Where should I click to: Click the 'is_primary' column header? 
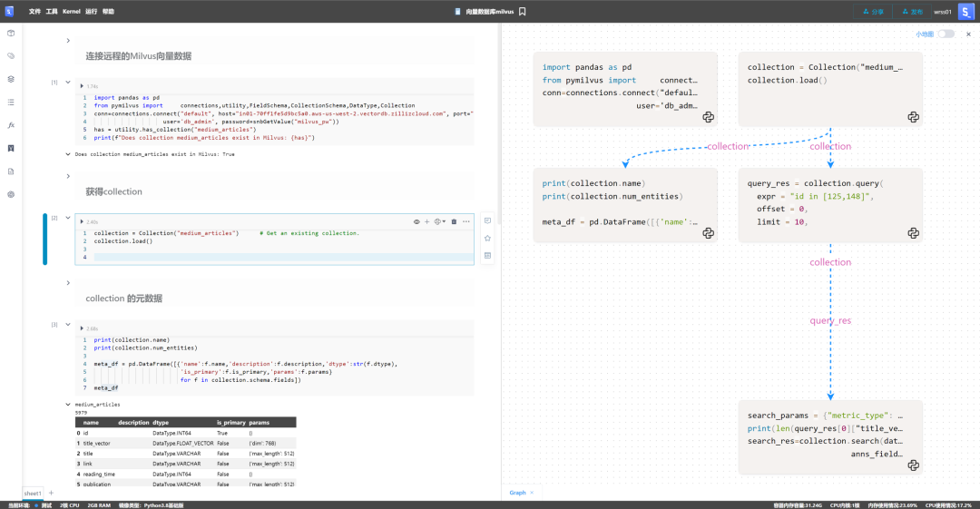coord(230,423)
